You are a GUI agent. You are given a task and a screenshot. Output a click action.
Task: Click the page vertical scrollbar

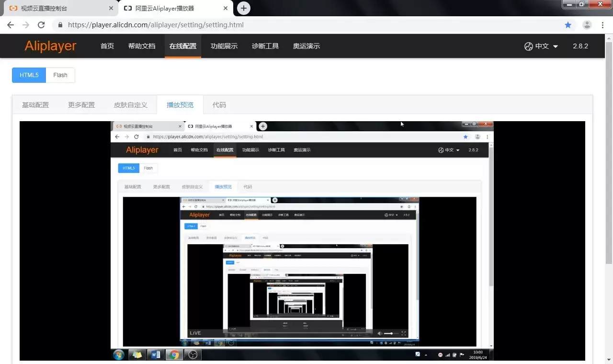[x=609, y=153]
